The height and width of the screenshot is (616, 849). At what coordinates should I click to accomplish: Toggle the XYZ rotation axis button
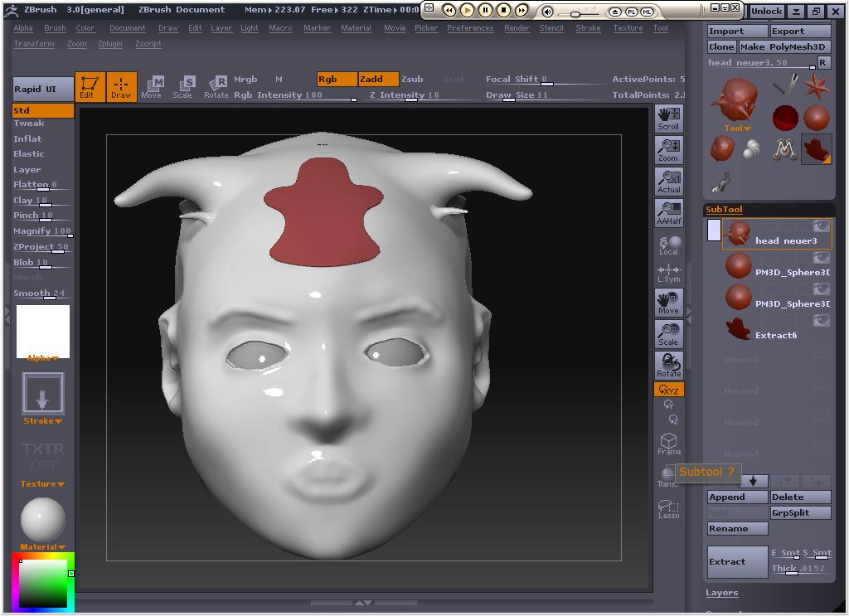tap(668, 390)
